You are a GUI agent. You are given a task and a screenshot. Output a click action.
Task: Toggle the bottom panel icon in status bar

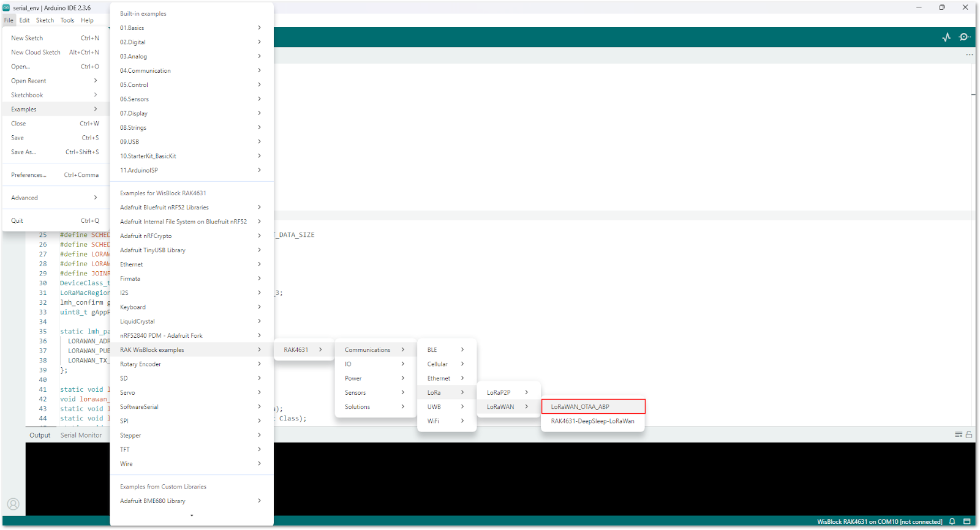967,522
